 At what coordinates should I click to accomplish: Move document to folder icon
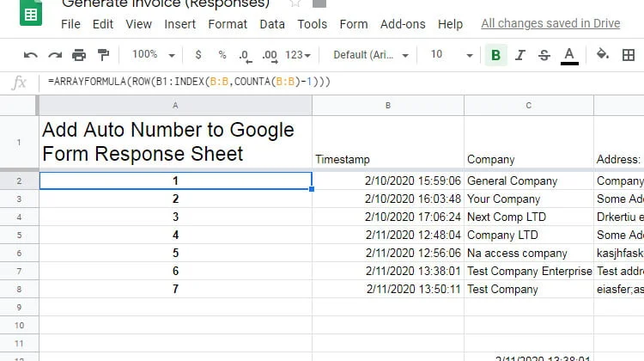319,3
